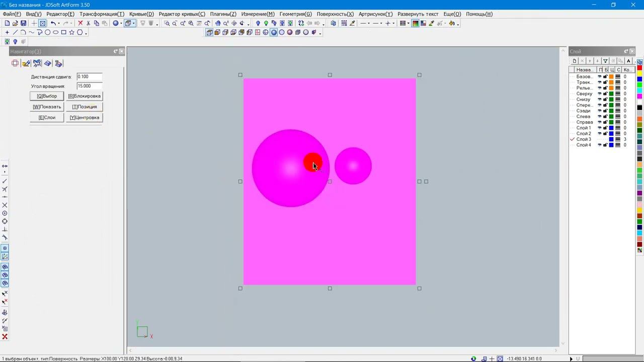Toggle the lock on the Сзади layer
This screenshot has height=362, width=644.
(x=605, y=111)
